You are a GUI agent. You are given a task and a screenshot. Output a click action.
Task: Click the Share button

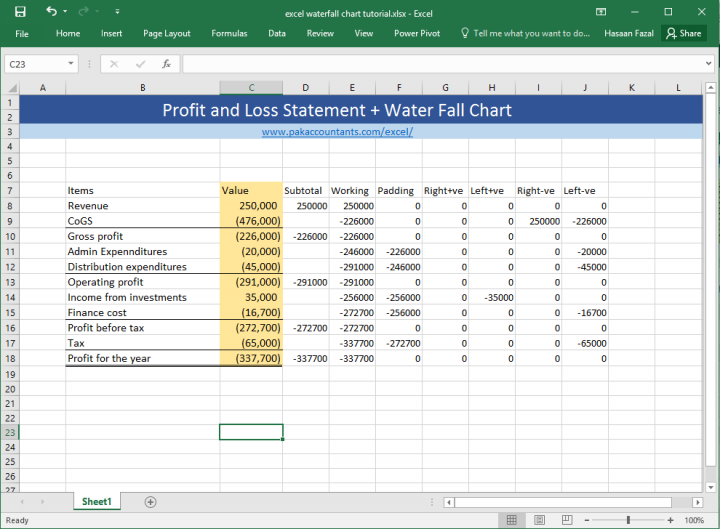684,34
